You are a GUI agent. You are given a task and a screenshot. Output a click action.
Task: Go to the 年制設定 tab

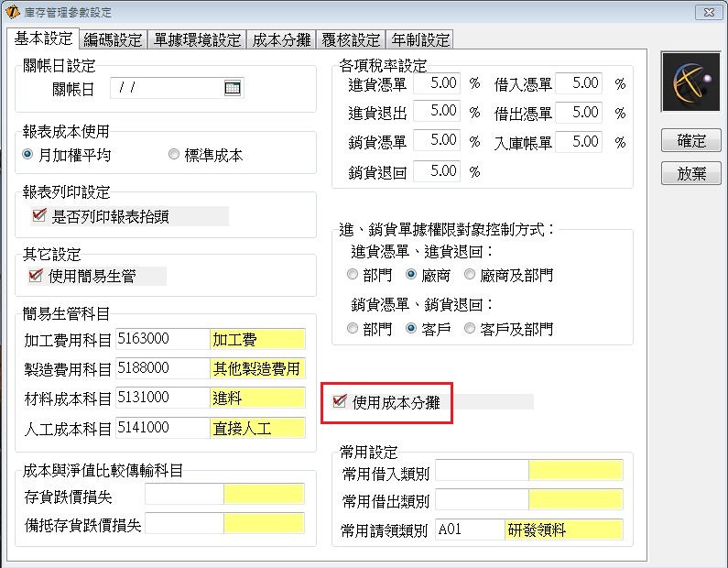click(420, 39)
